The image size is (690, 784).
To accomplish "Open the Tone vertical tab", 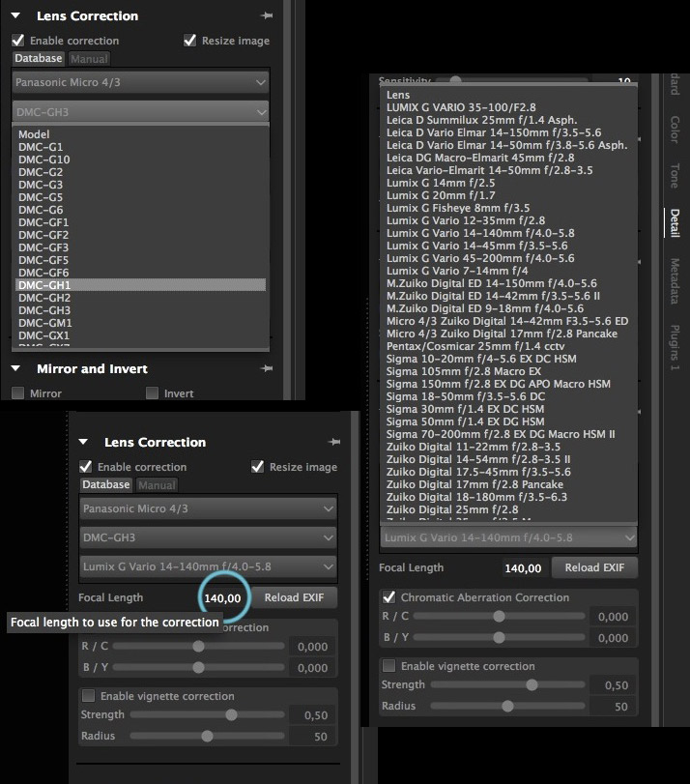I will click(675, 176).
